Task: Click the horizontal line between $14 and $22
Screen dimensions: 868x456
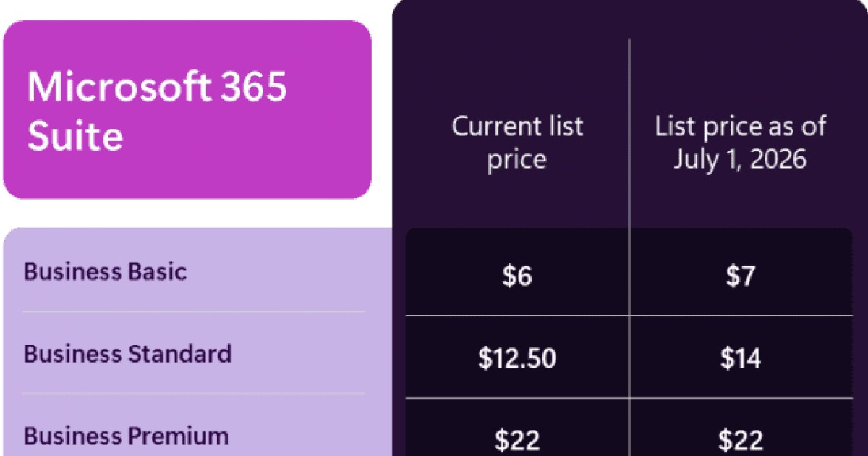Action: (x=741, y=398)
